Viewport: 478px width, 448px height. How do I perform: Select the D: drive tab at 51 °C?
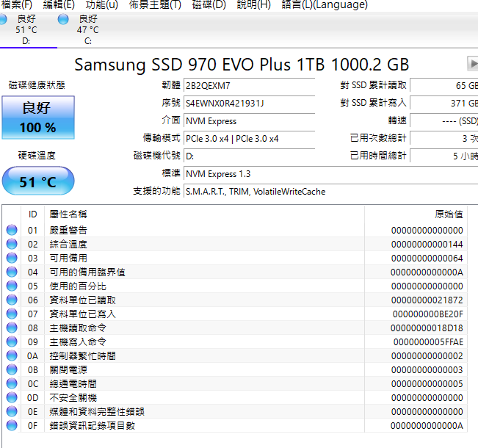(27, 29)
